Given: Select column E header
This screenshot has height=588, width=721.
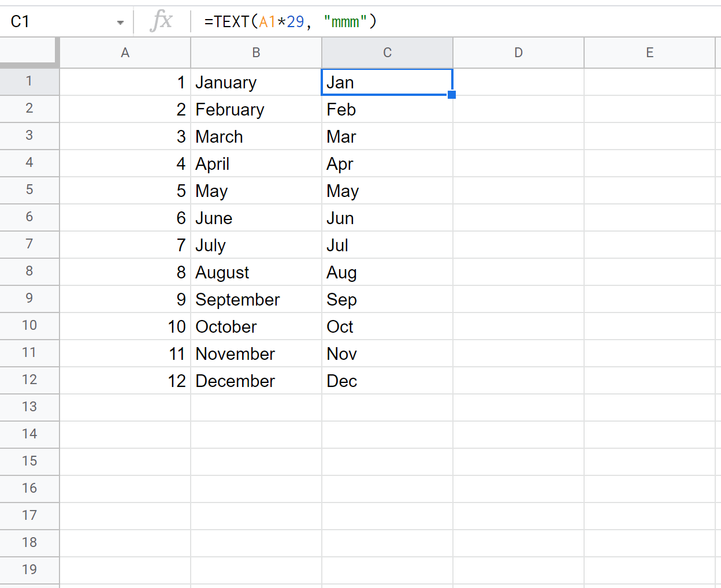Looking at the screenshot, I should 649,53.
